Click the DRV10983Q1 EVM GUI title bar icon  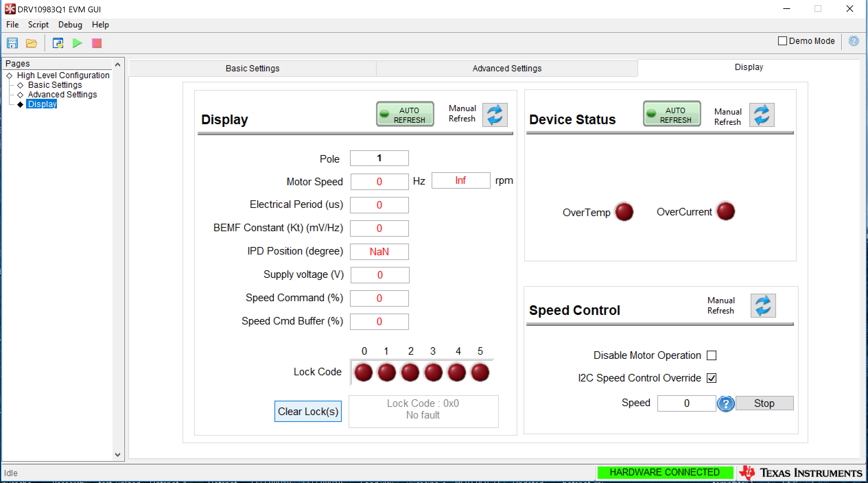click(10, 9)
